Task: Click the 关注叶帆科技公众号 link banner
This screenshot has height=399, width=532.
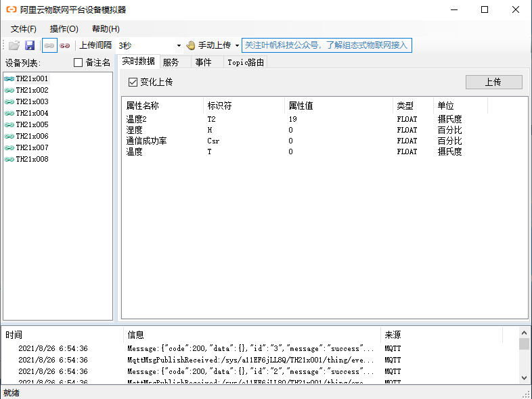Action: click(327, 45)
